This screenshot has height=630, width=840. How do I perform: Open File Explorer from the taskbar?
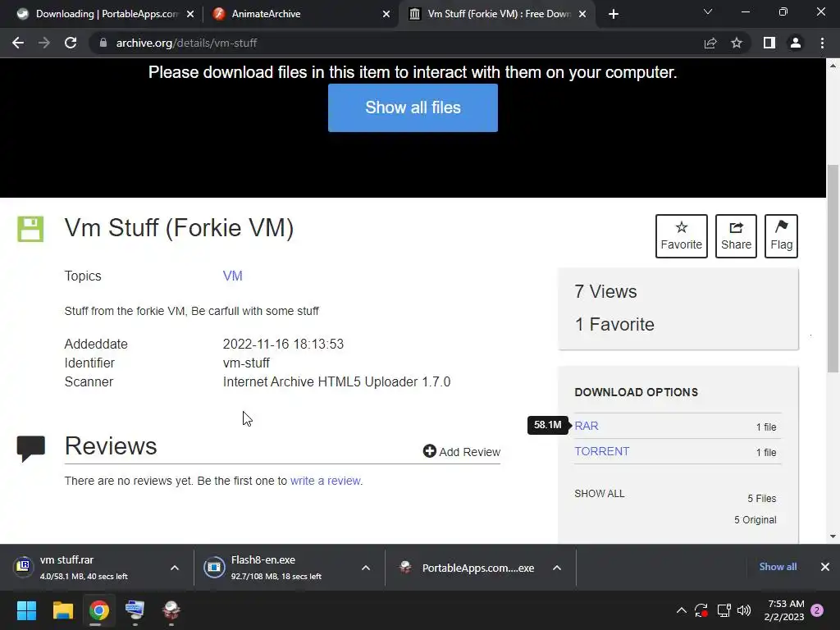tap(62, 610)
